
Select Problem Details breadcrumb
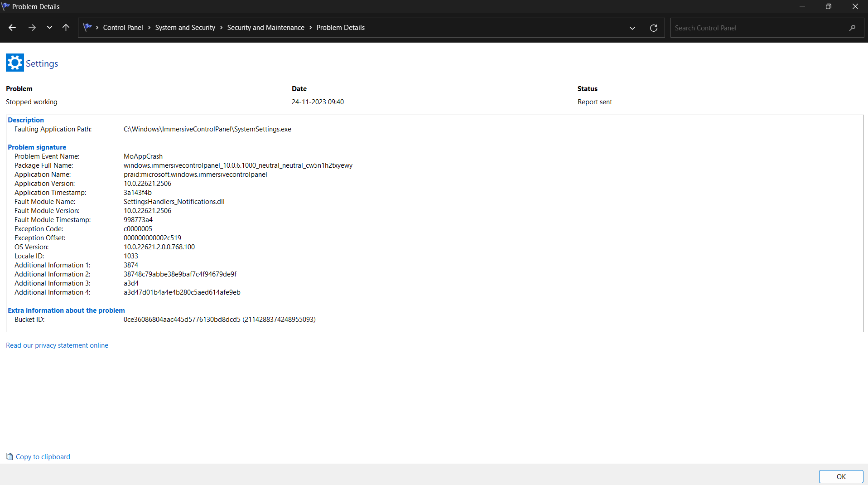tap(340, 28)
